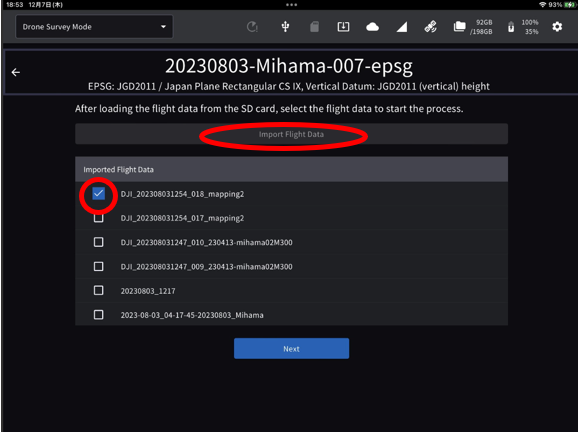Screen dimensions: 578x432
Task: Select text DJI_202308031247_009_230413-mihama02M300
Action: pos(206,266)
